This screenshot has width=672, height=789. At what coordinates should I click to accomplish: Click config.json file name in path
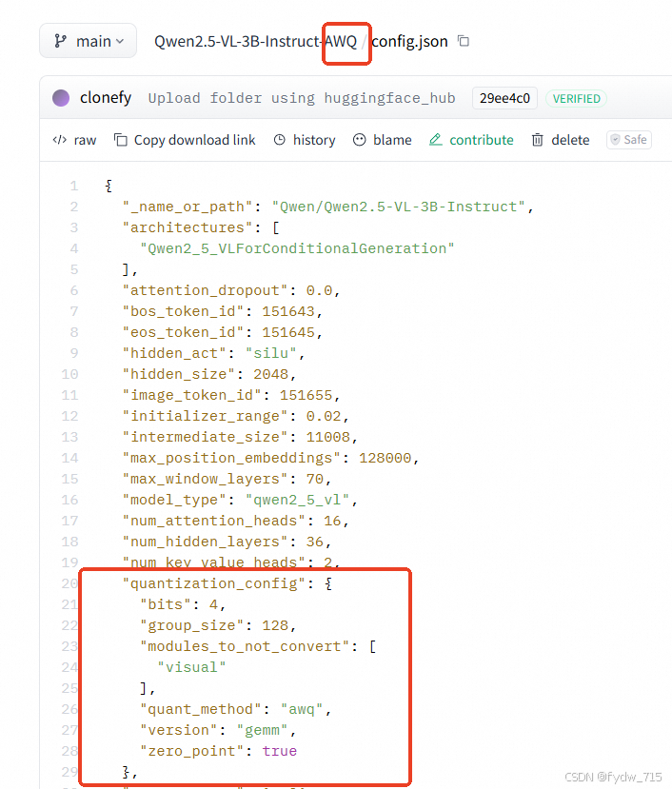409,41
